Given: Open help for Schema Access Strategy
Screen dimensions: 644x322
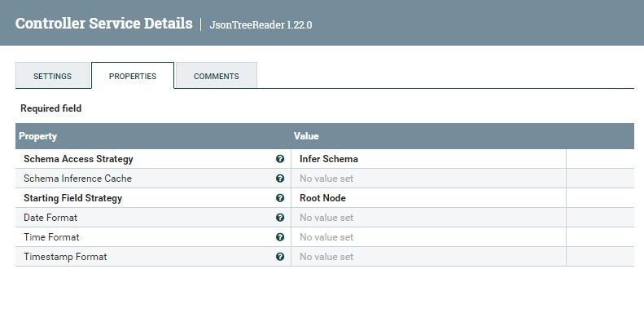Looking at the screenshot, I should (x=280, y=159).
